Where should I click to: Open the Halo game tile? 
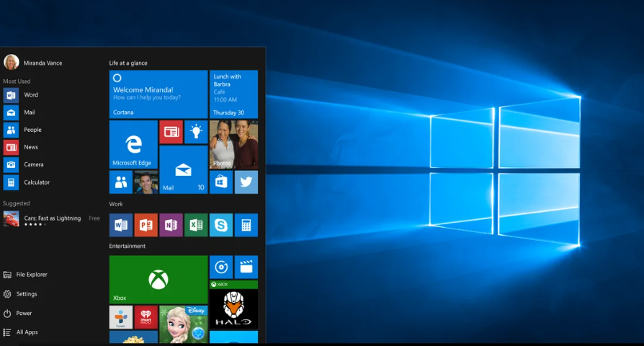233,304
